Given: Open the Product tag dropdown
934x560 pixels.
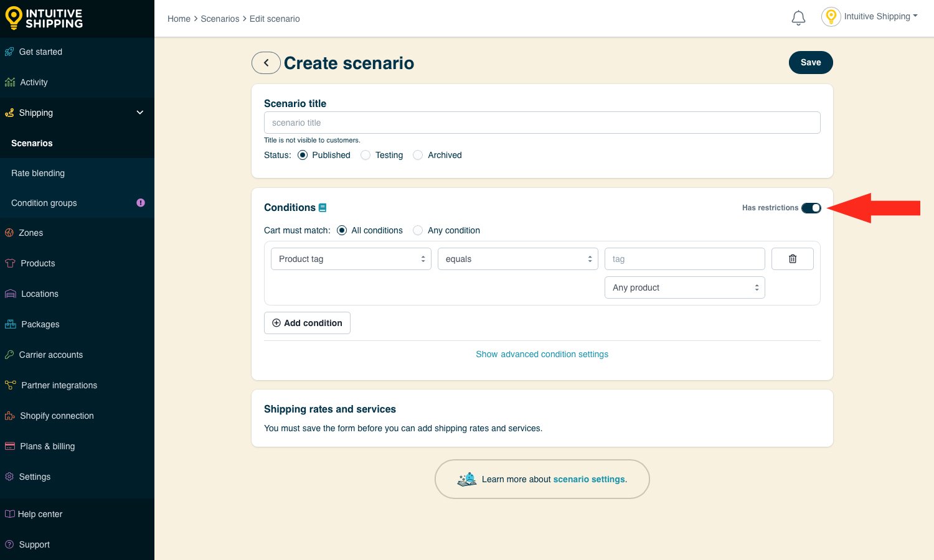Looking at the screenshot, I should coord(351,259).
